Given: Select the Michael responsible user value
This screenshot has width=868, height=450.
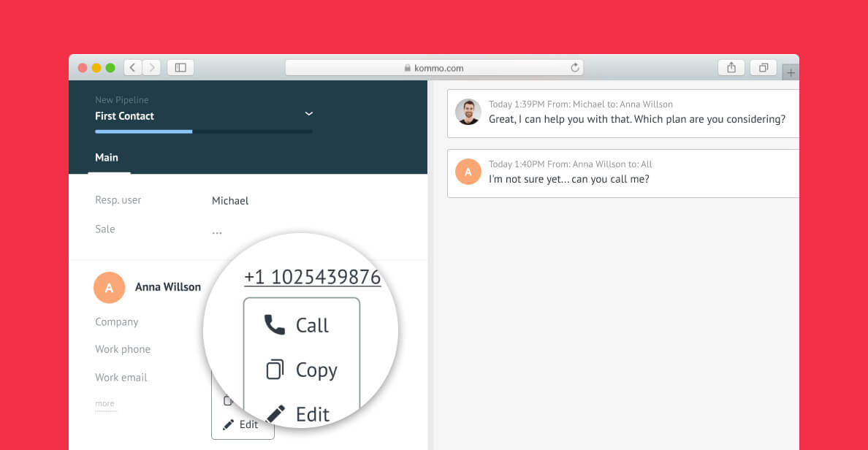Looking at the screenshot, I should pyautogui.click(x=230, y=201).
